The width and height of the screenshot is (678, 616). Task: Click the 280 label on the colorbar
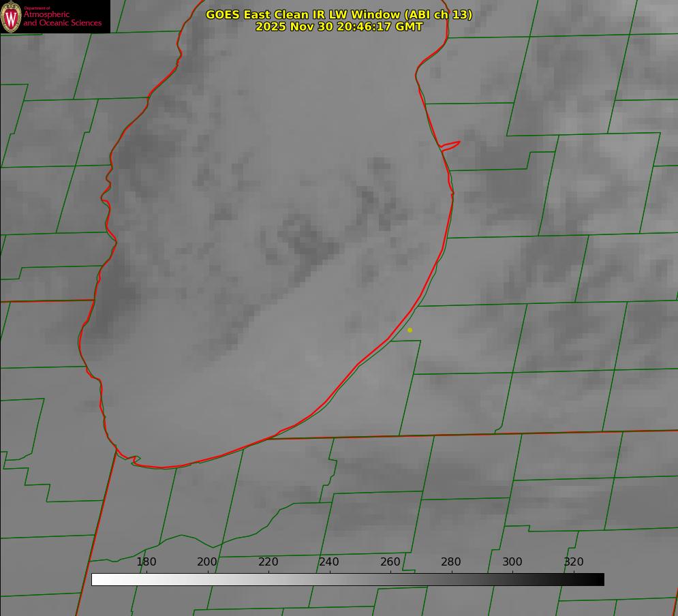click(451, 561)
